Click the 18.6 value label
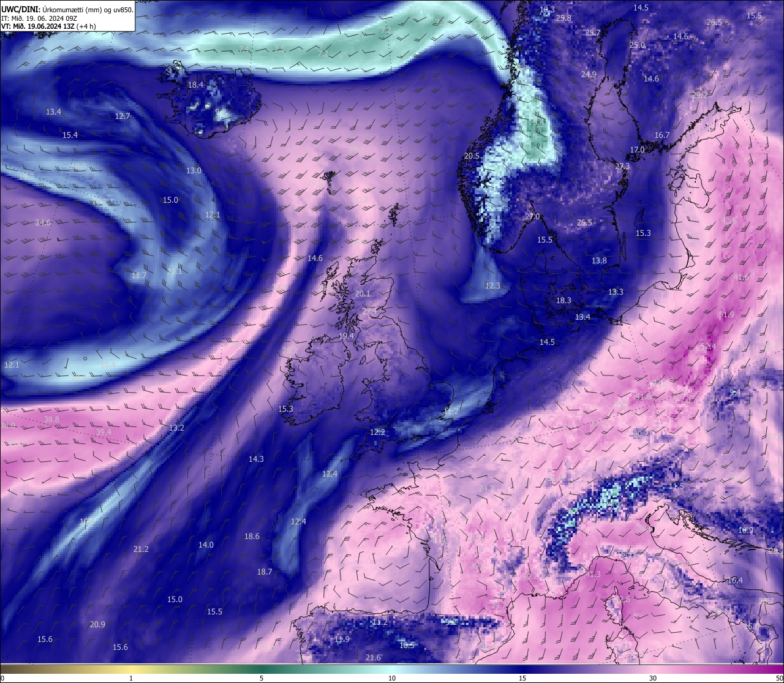The width and height of the screenshot is (784, 683). coord(252,536)
